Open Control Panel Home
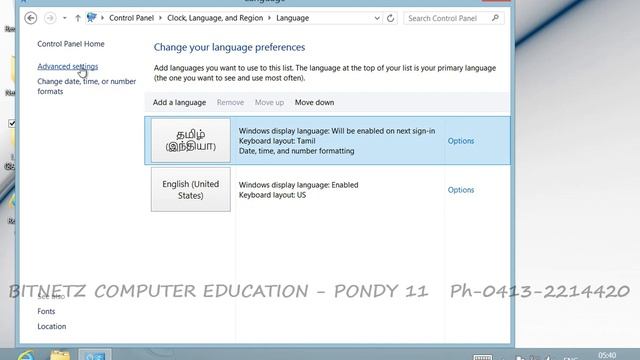Image resolution: width=640 pixels, height=360 pixels. [71, 44]
